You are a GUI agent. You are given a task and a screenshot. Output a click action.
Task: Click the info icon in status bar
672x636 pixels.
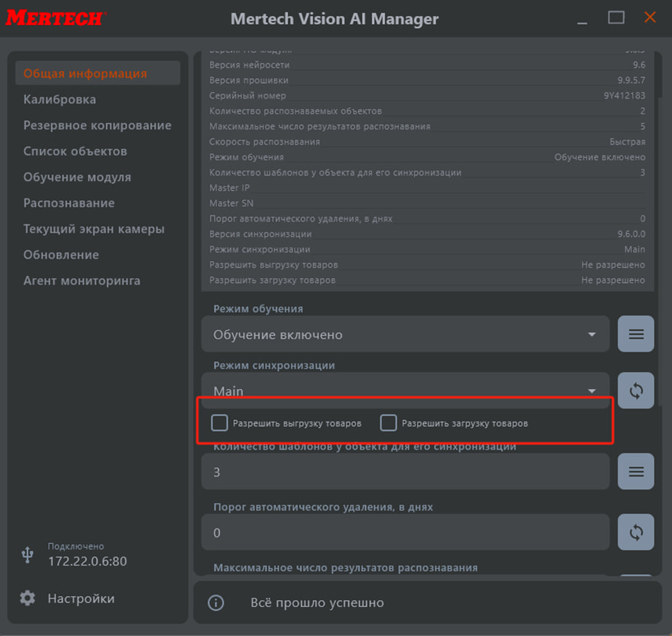pos(216,603)
